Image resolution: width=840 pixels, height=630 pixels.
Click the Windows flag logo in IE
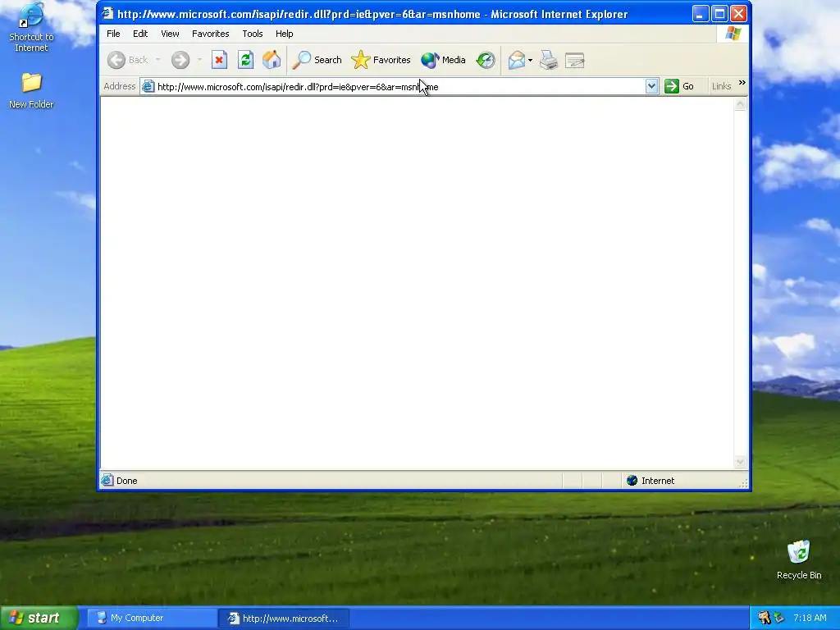click(x=733, y=34)
